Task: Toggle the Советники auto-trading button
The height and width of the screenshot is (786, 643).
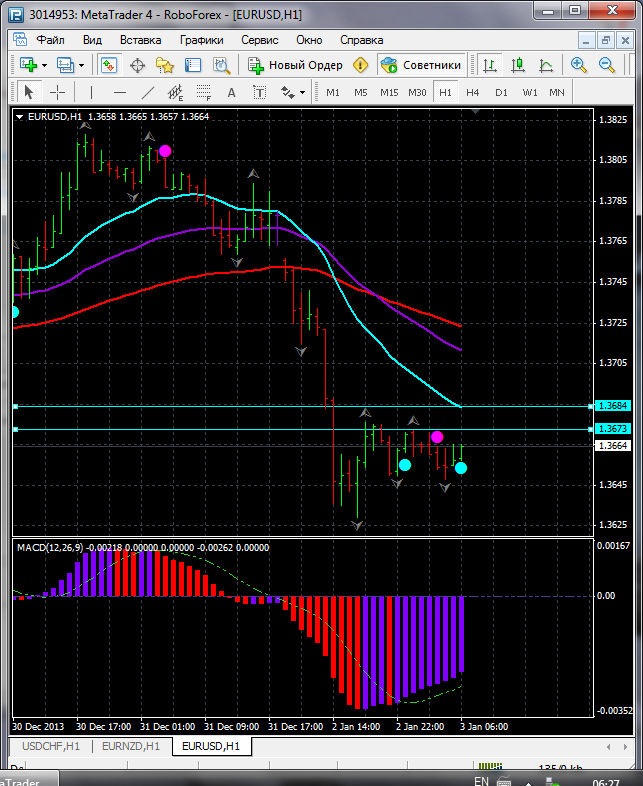Action: tap(421, 65)
